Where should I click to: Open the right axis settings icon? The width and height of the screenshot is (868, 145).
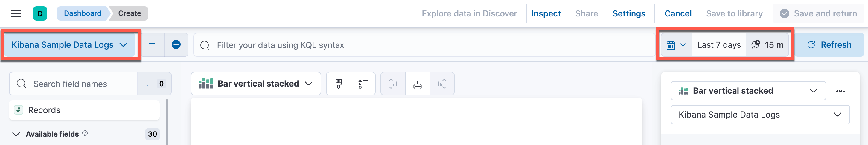tap(442, 84)
